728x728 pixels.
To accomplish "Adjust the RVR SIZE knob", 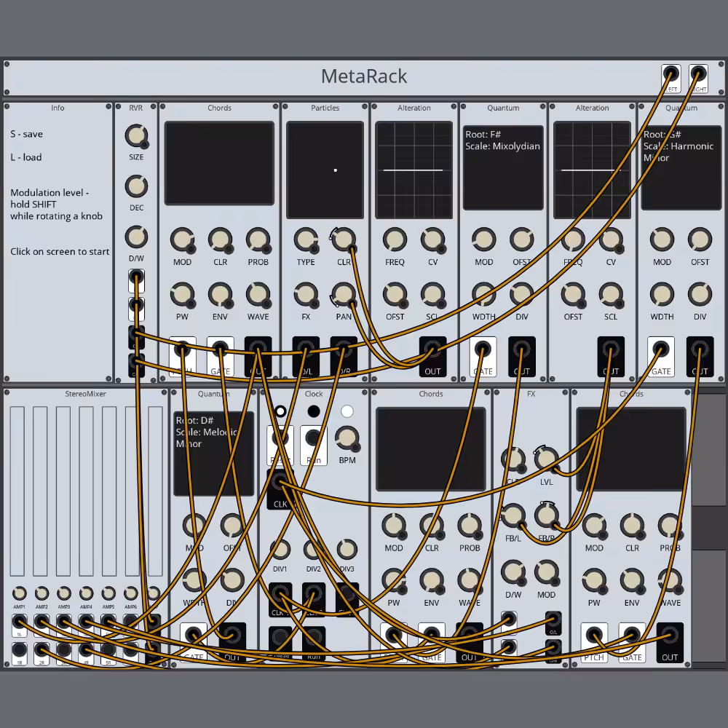I will [136, 135].
